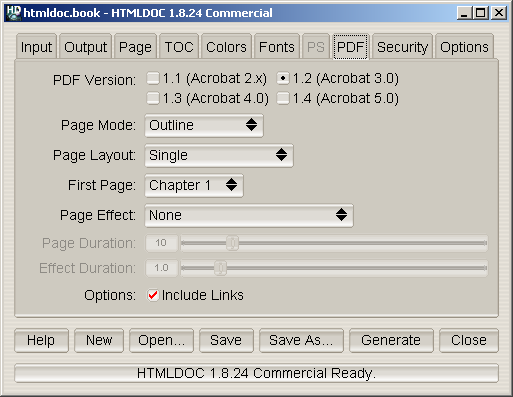Open the Output tab
The height and width of the screenshot is (397, 513).
click(86, 47)
